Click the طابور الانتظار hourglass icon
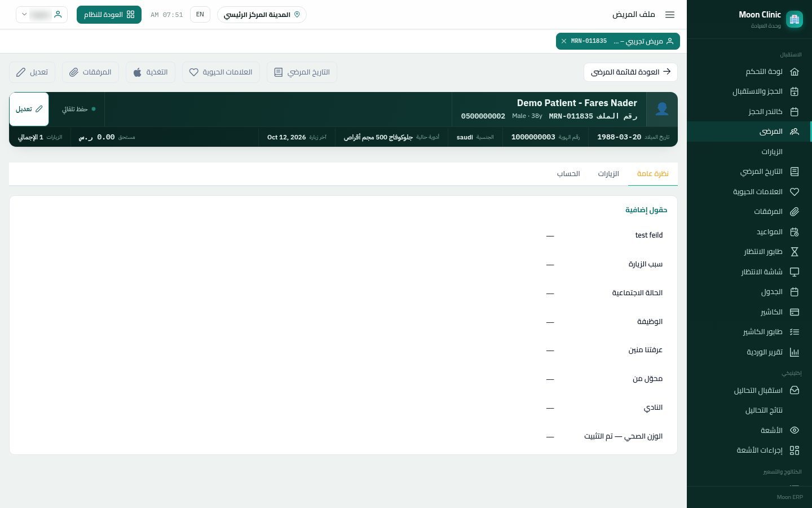 tap(795, 252)
